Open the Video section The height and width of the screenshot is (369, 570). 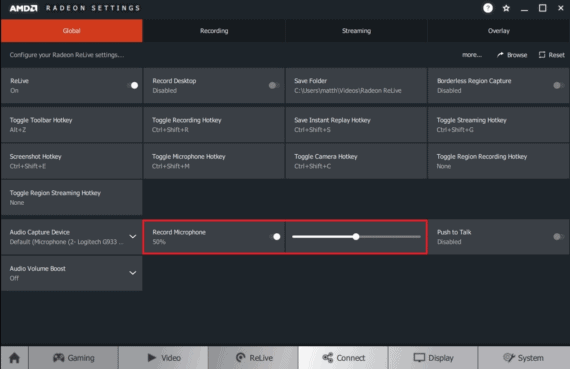[x=164, y=358]
